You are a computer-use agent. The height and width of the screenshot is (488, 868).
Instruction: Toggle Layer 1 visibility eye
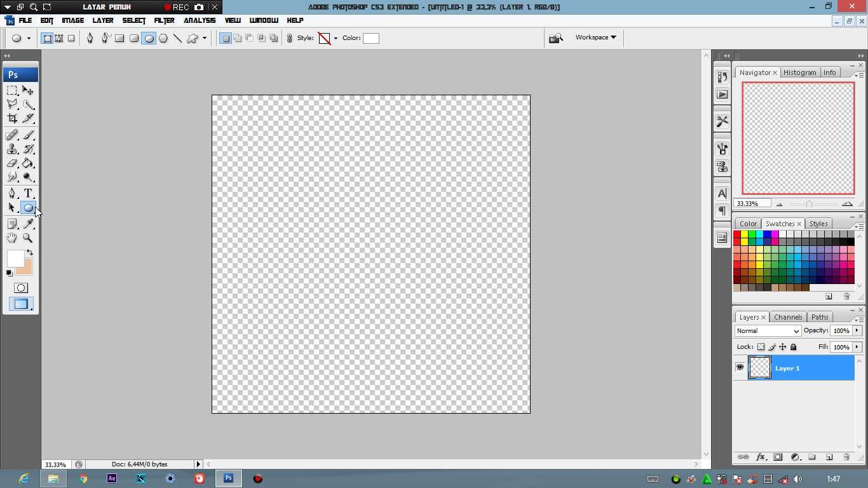(x=740, y=368)
